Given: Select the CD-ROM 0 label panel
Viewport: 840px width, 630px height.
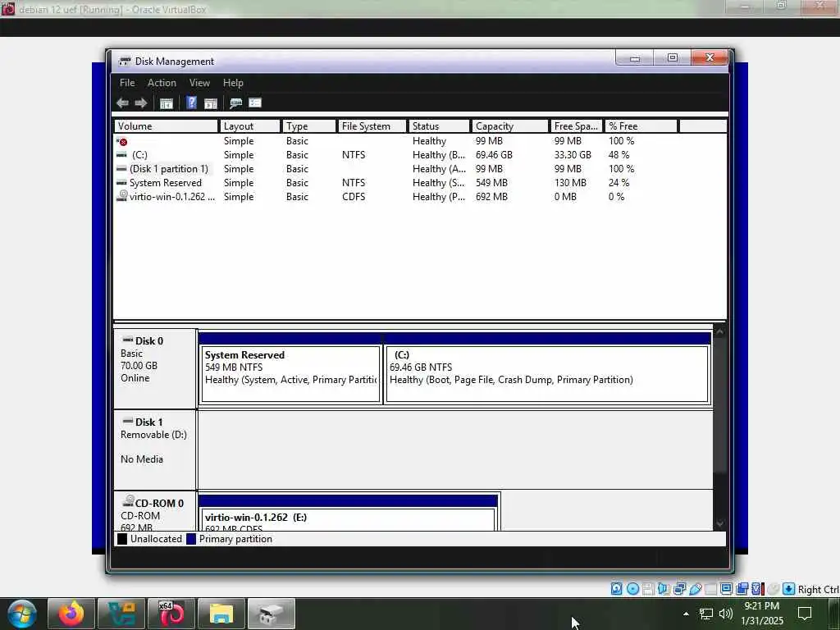Looking at the screenshot, I should [155, 512].
